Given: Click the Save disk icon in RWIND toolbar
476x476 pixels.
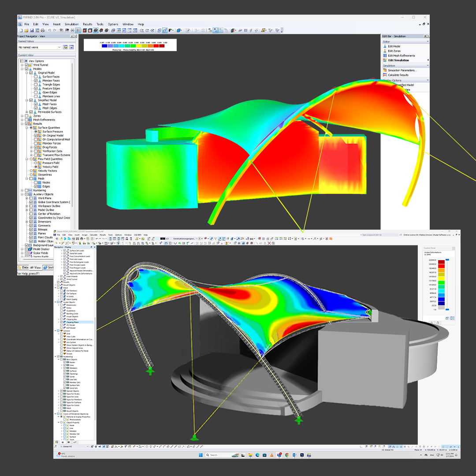Looking at the screenshot, I should coord(32,30).
